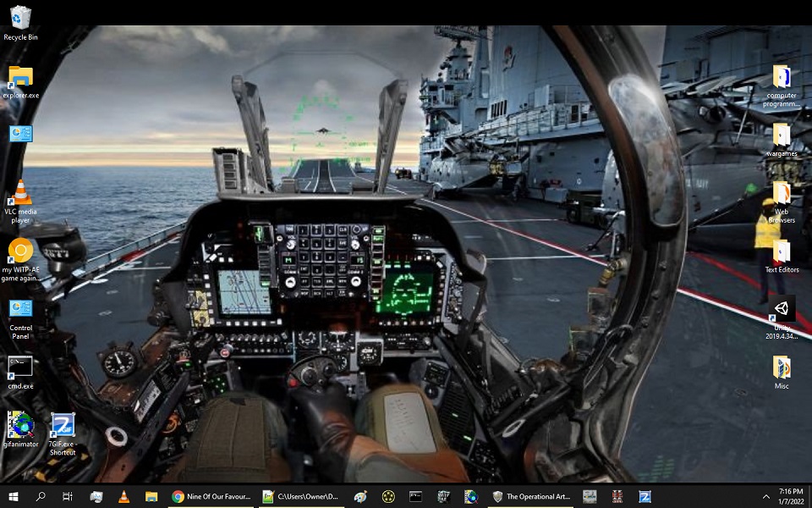Switch to The Operational Art... taskbar window
This screenshot has width=812, height=508.
(531, 496)
